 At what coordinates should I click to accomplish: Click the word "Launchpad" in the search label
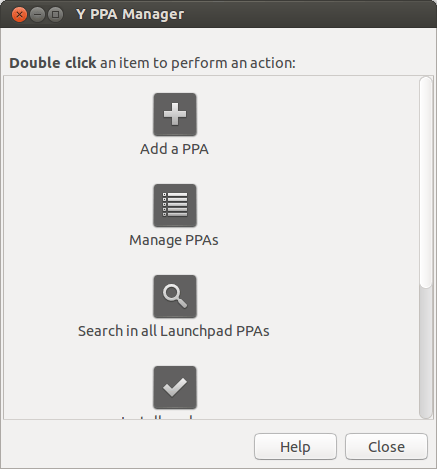click(196, 331)
